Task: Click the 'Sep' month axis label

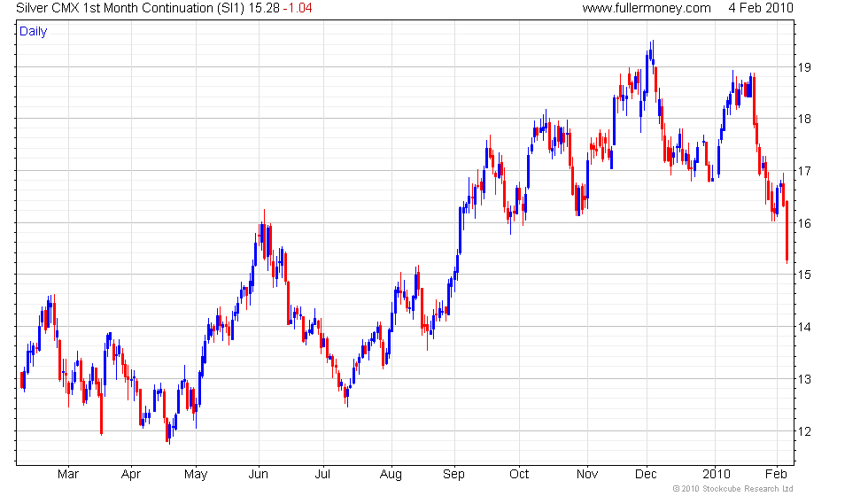Action: pos(453,475)
